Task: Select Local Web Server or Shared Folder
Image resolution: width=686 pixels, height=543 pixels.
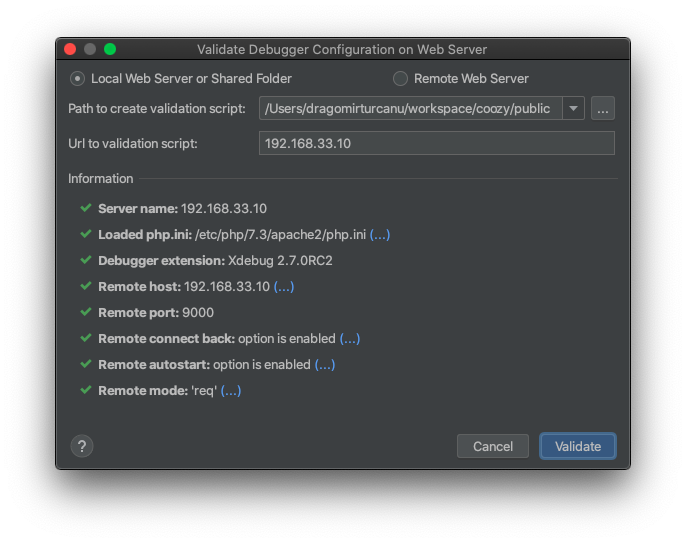Action: 77,78
